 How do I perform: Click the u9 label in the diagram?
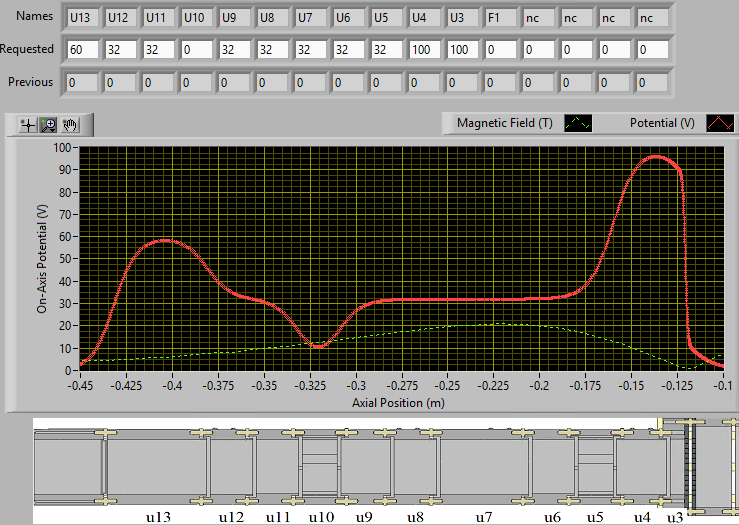pyautogui.click(x=364, y=517)
